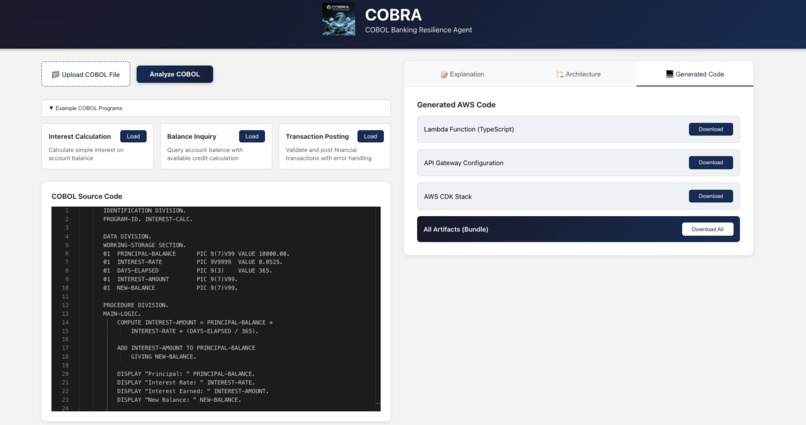Download the API Gateway Configuration
This screenshot has width=806, height=425.
(711, 162)
